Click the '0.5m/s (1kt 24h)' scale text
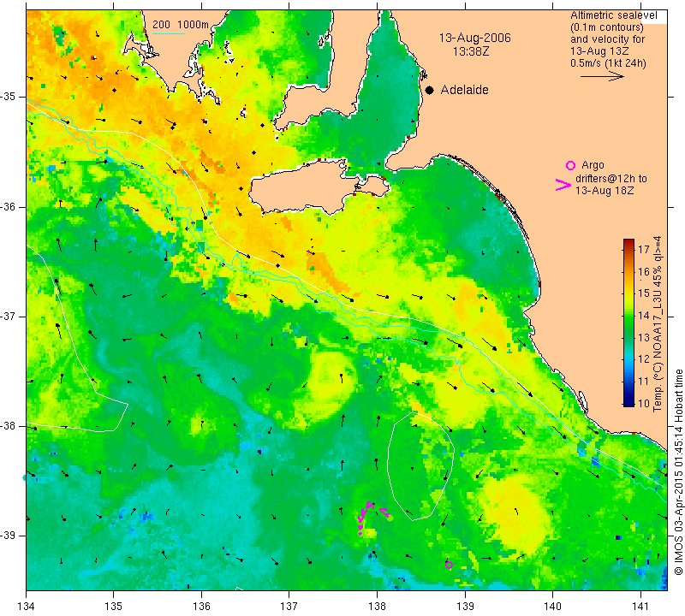Viewport: 685px width, 616px height. [x=608, y=63]
